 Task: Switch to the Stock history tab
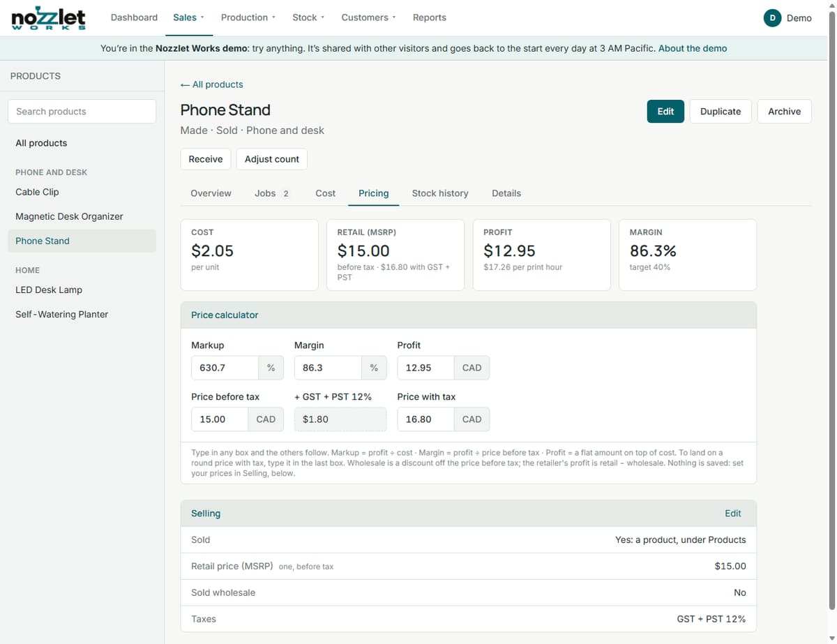coord(440,193)
